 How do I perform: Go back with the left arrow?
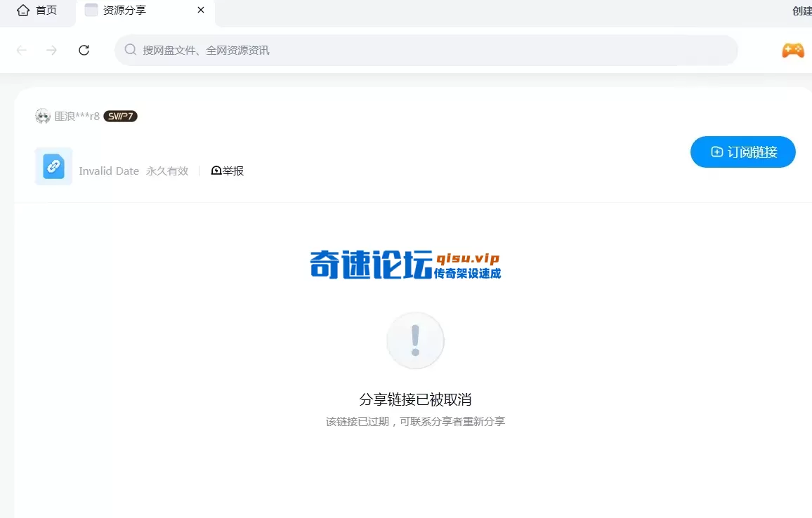point(22,50)
